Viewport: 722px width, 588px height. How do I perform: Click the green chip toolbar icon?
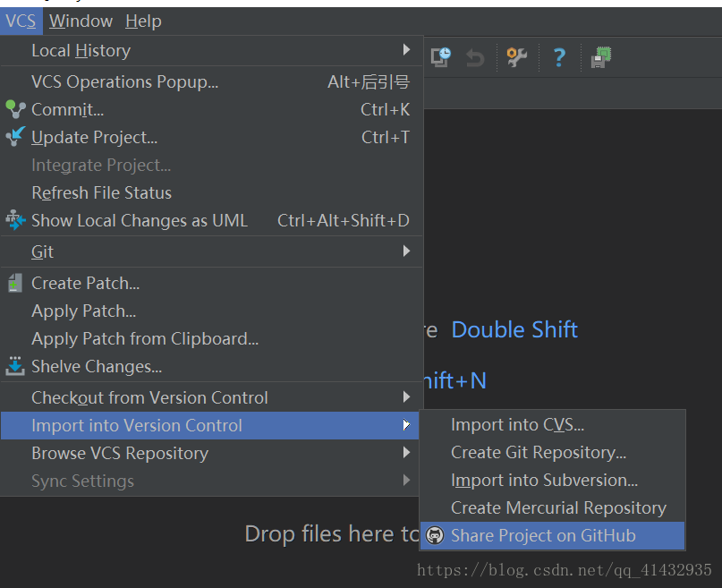coord(601,57)
